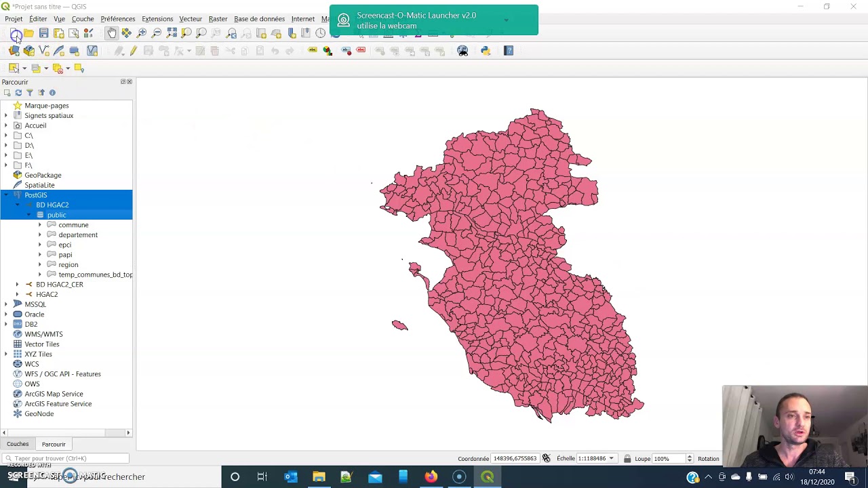Save the project with the floppy disk icon
Viewport: 868px width, 488px height.
point(44,33)
